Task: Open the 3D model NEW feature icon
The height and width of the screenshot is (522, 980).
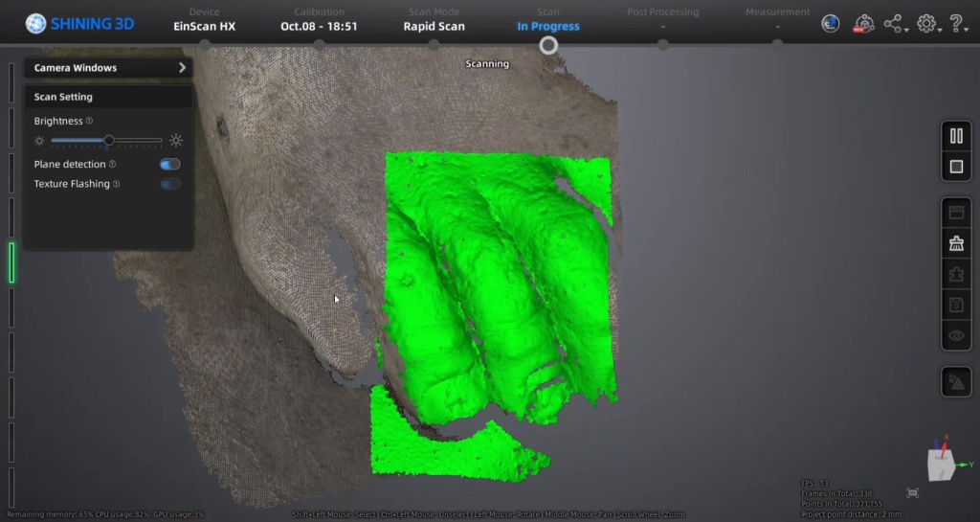Action: (864, 24)
